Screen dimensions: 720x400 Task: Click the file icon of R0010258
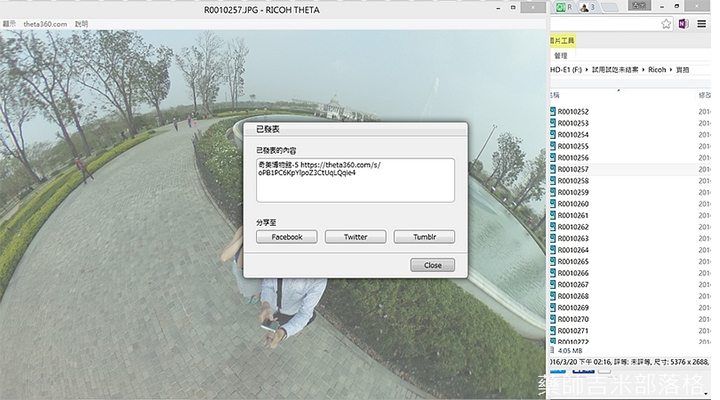click(x=553, y=180)
